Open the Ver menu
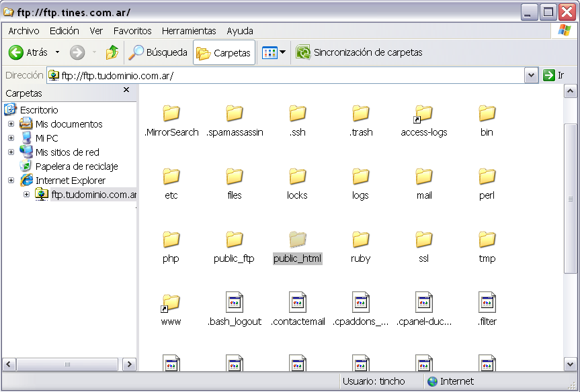The image size is (580, 392). pos(96,31)
